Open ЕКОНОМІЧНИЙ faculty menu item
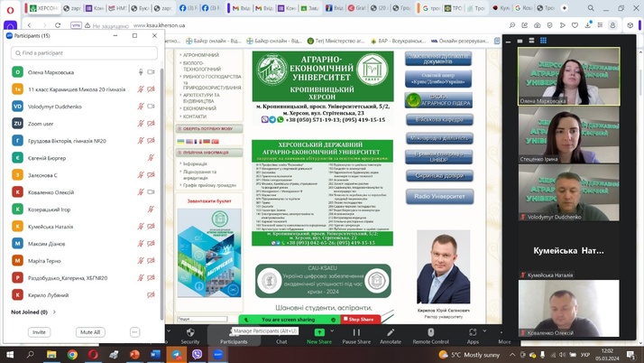644x363 pixels. pos(199,108)
